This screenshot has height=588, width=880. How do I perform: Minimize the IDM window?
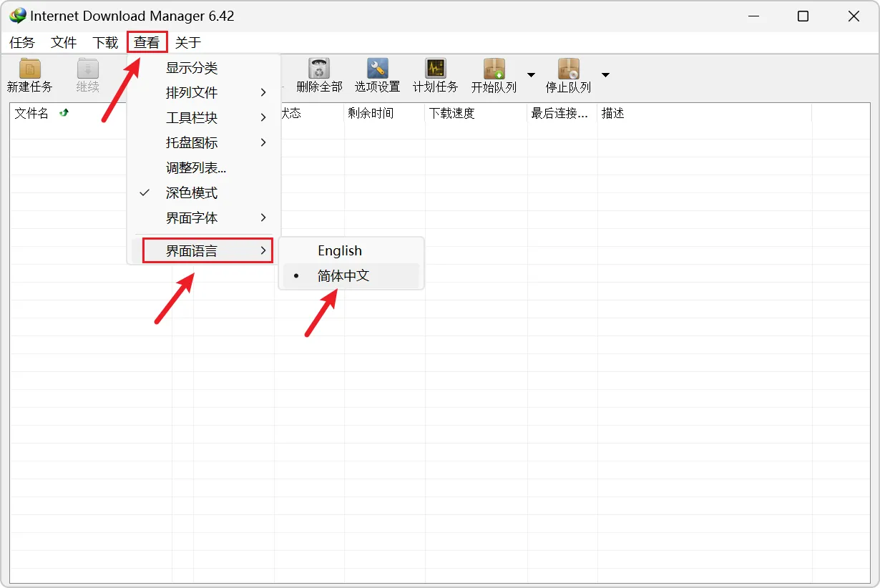point(753,16)
